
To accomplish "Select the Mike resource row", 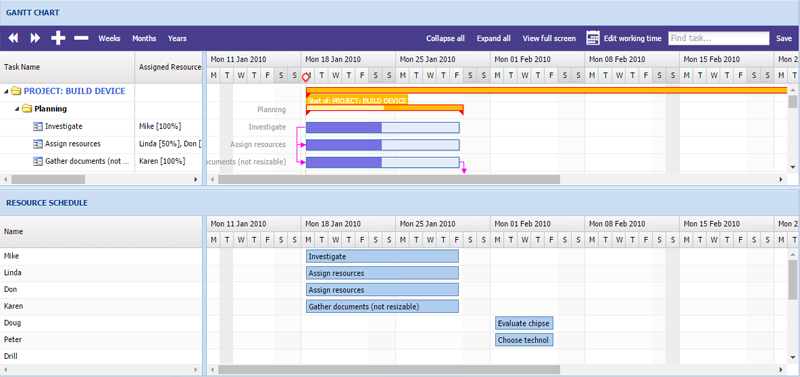I will [x=101, y=256].
